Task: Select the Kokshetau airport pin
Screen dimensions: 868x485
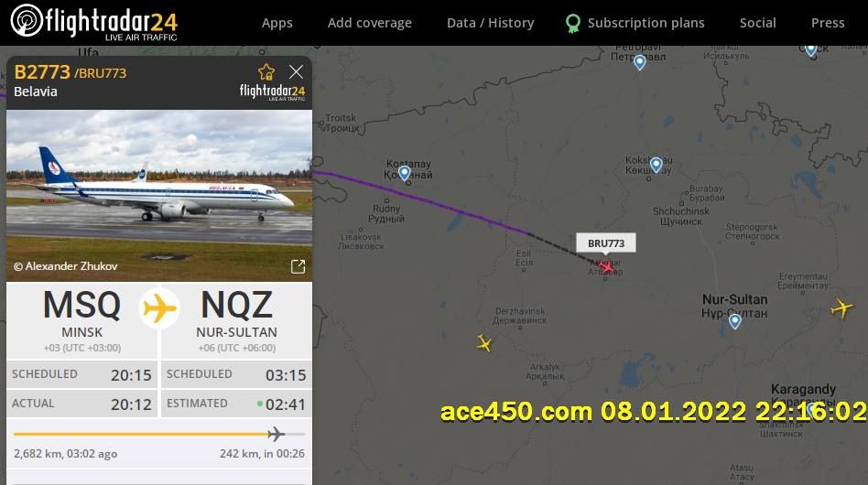Action: click(x=656, y=165)
